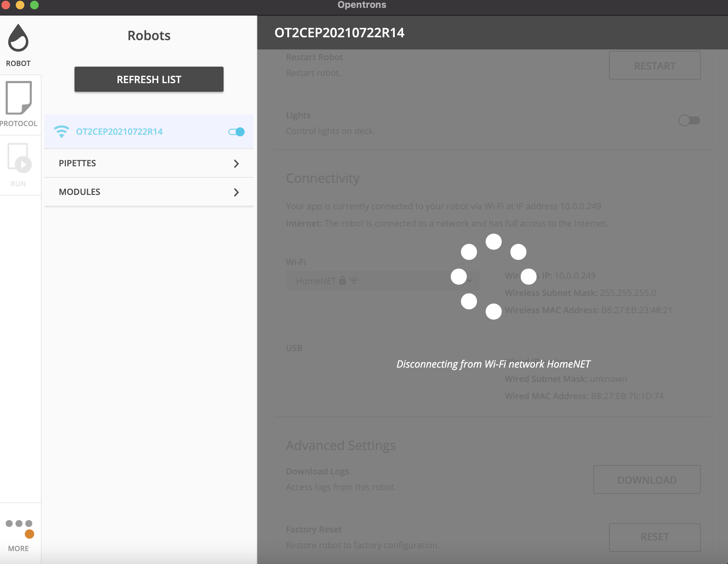Image resolution: width=728 pixels, height=564 pixels.
Task: Click the factory Reset button
Action: (655, 537)
